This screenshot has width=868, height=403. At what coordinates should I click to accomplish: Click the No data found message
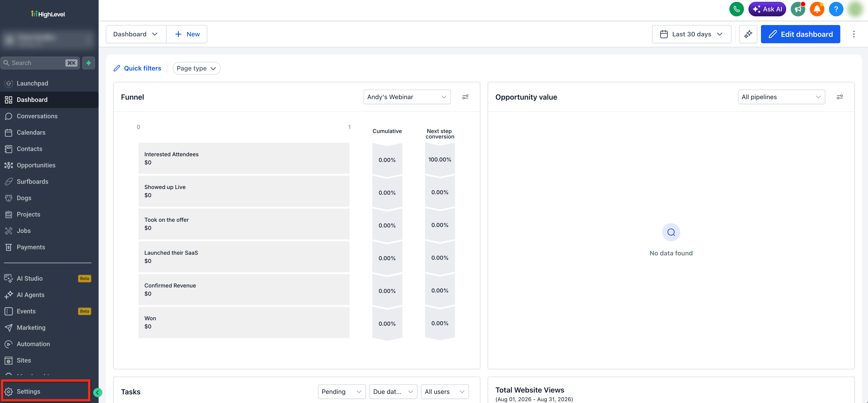(671, 253)
